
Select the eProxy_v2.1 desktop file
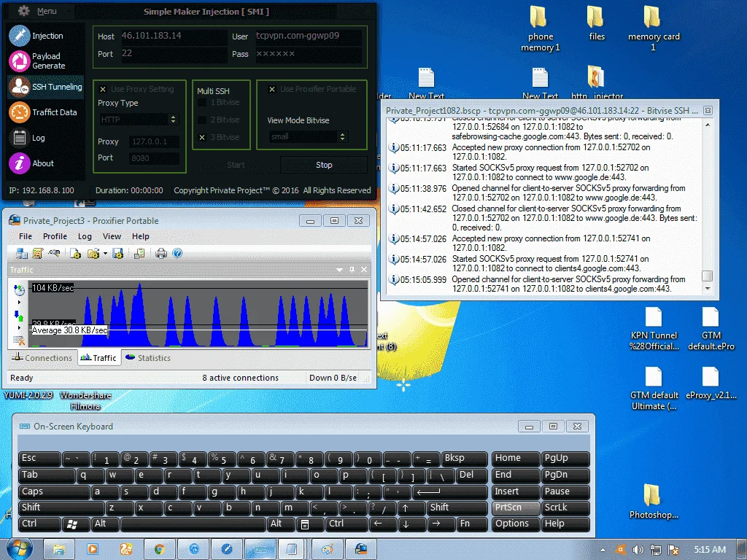[711, 384]
